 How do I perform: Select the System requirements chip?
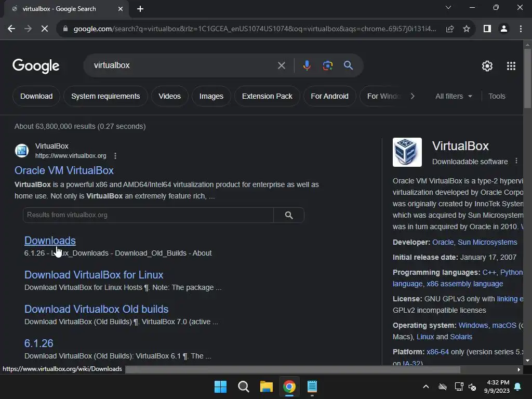pos(105,96)
